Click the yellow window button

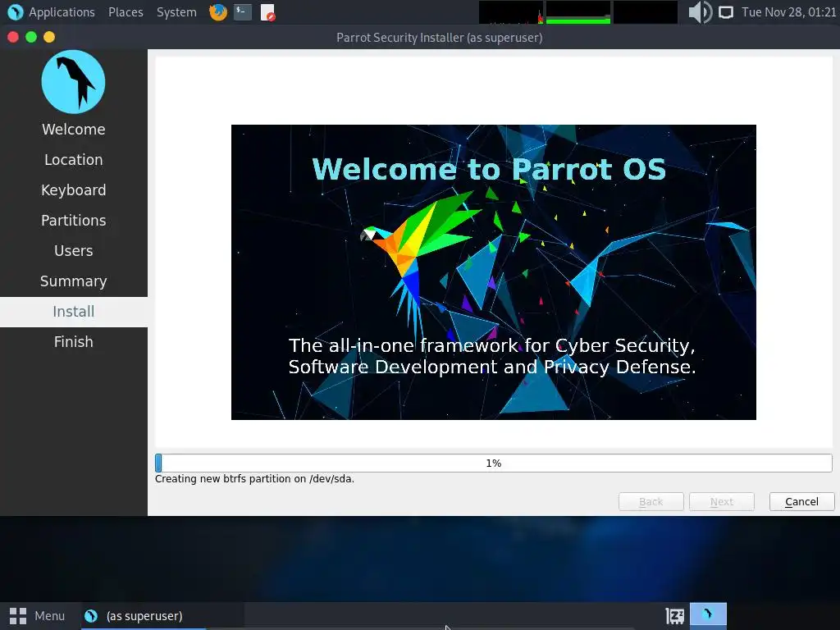point(49,37)
